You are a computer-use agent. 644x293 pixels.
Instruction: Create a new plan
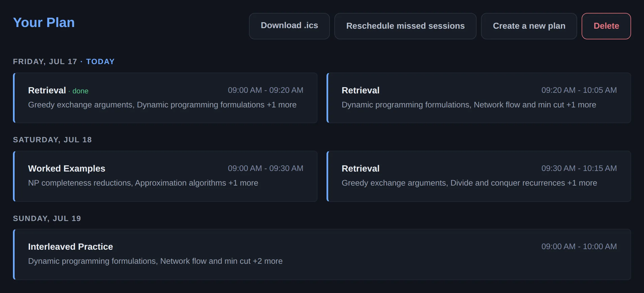coord(529,26)
